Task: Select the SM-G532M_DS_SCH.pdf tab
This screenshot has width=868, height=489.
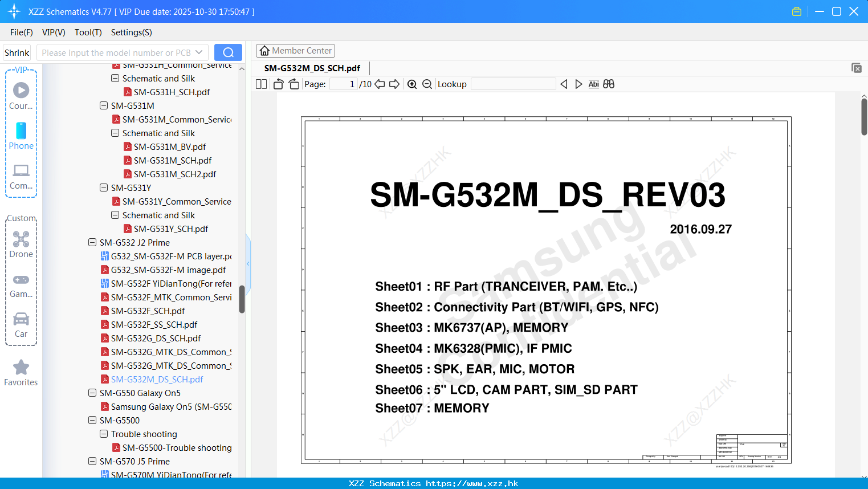Action: point(312,68)
